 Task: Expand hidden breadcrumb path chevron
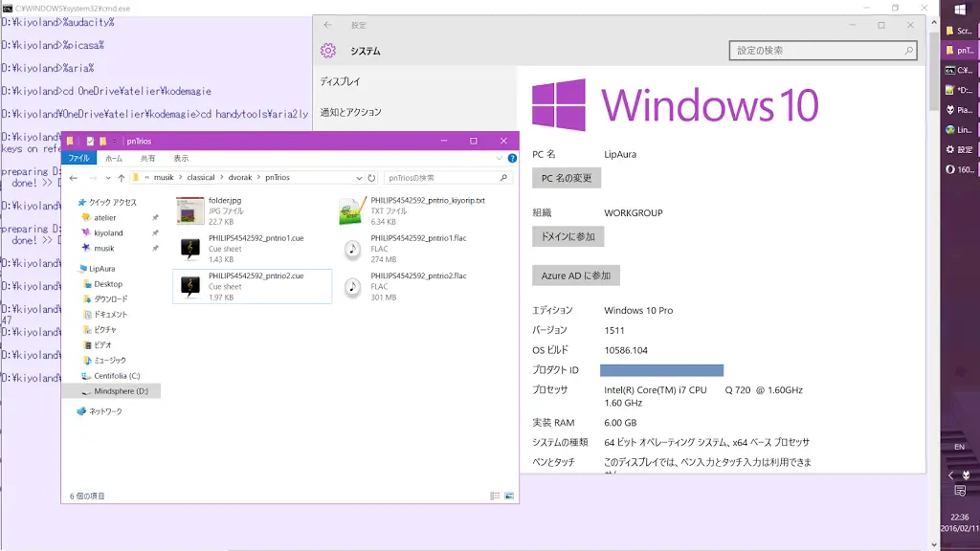coord(146,177)
